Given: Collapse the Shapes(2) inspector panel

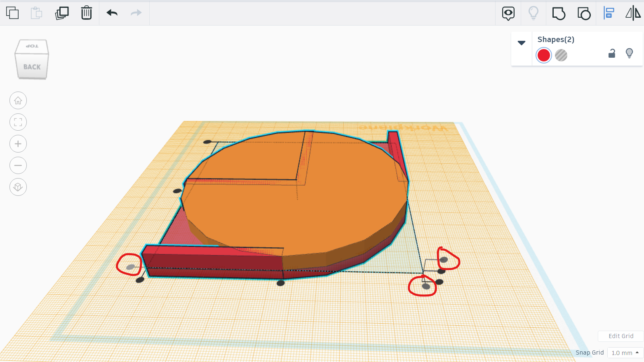Looking at the screenshot, I should click(x=522, y=43).
